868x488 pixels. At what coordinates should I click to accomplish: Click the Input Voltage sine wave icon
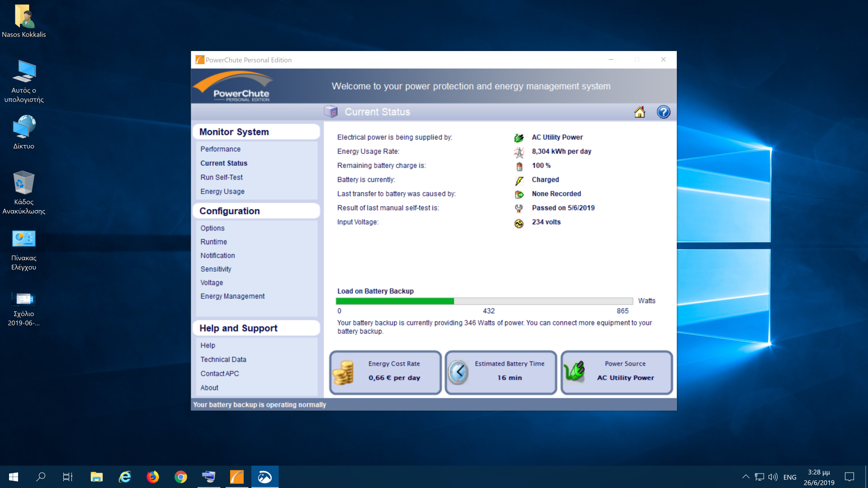[519, 223]
